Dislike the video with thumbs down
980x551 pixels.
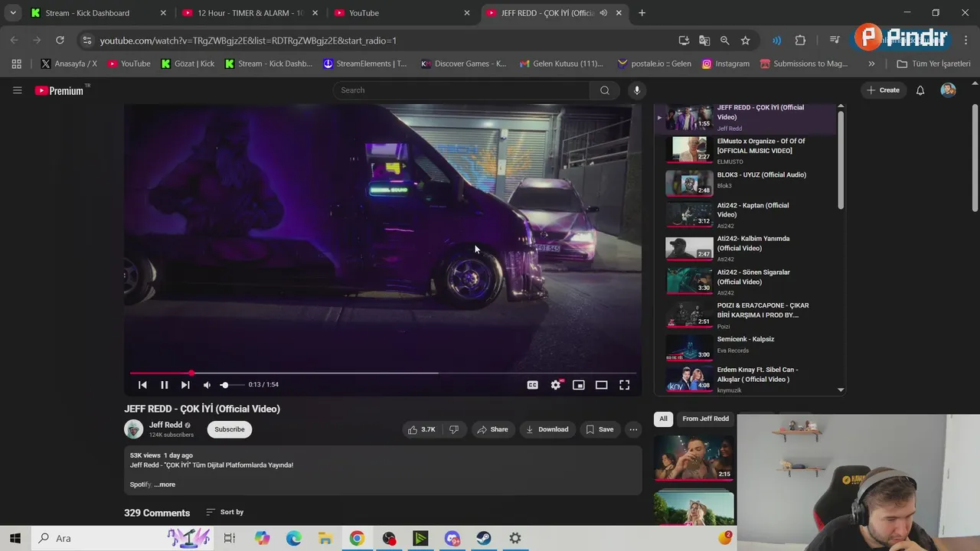pos(454,429)
